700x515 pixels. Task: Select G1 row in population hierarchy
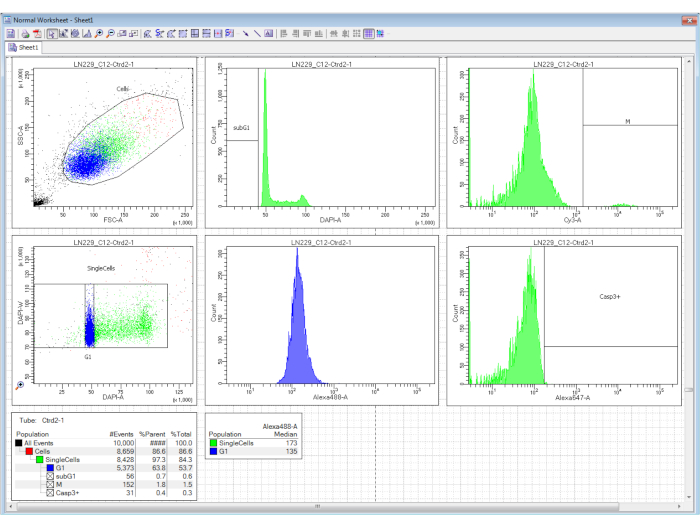(61, 468)
